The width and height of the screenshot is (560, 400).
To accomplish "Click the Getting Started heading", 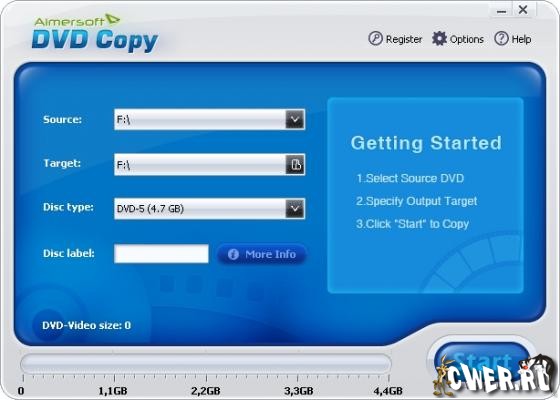I will click(426, 143).
